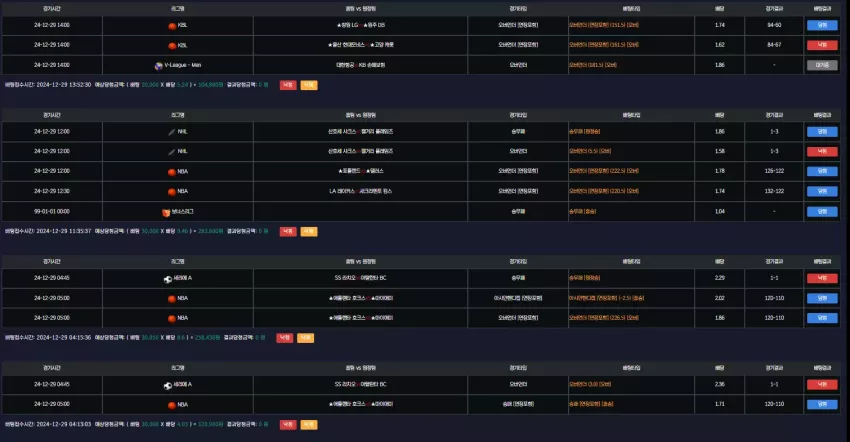Click Serie A soccer ball icon in 2.36 odds row

(168, 386)
